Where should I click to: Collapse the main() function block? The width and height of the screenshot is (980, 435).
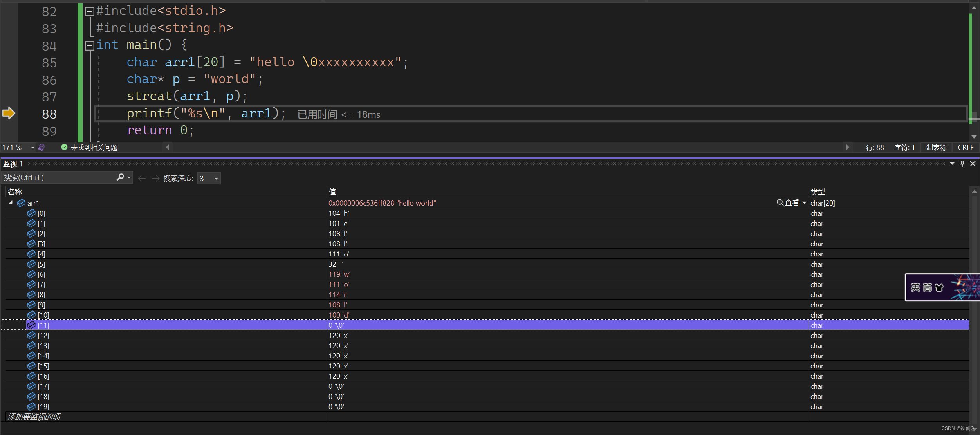click(x=89, y=46)
